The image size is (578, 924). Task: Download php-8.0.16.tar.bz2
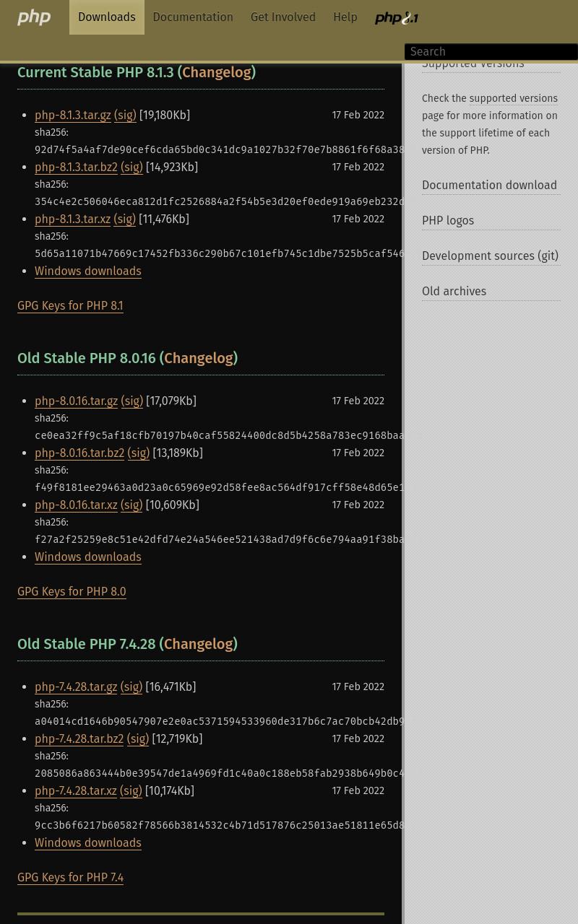tap(79, 453)
